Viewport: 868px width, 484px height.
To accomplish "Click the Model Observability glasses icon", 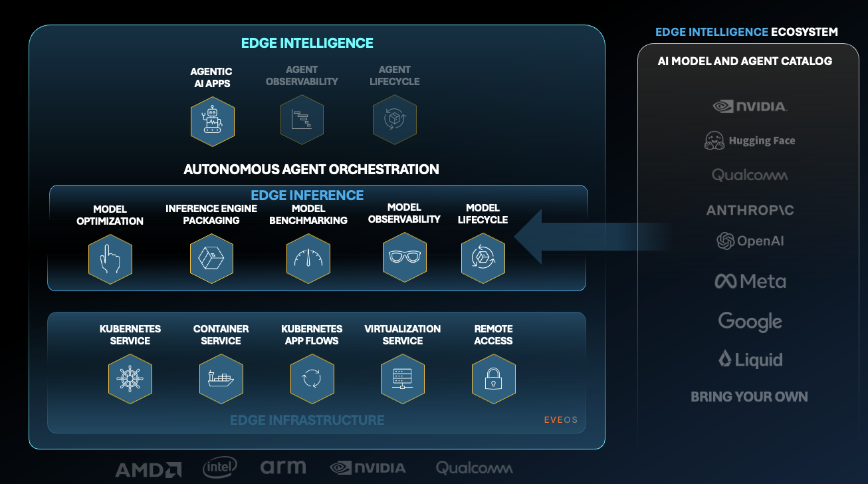I will 404,257.
